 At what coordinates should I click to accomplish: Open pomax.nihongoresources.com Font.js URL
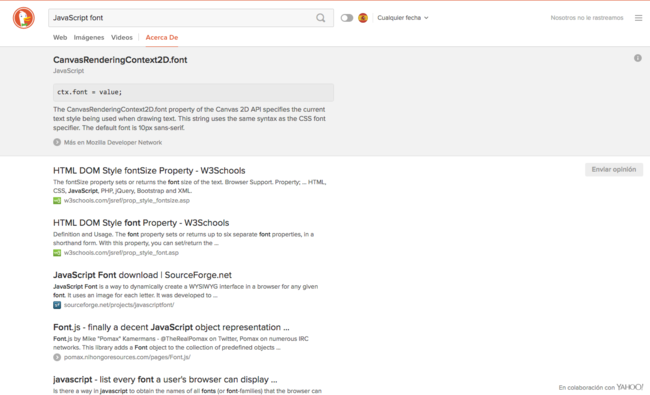127,357
